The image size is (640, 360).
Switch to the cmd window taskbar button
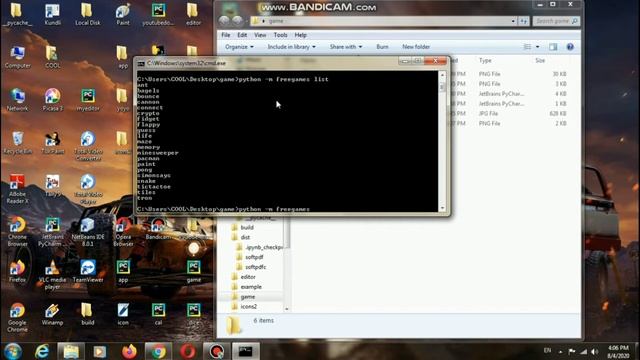(x=246, y=351)
